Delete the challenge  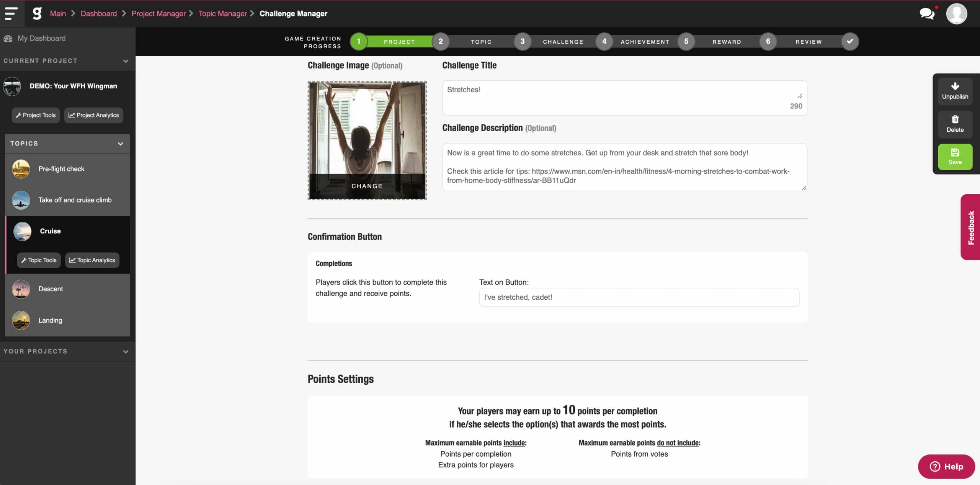point(955,124)
